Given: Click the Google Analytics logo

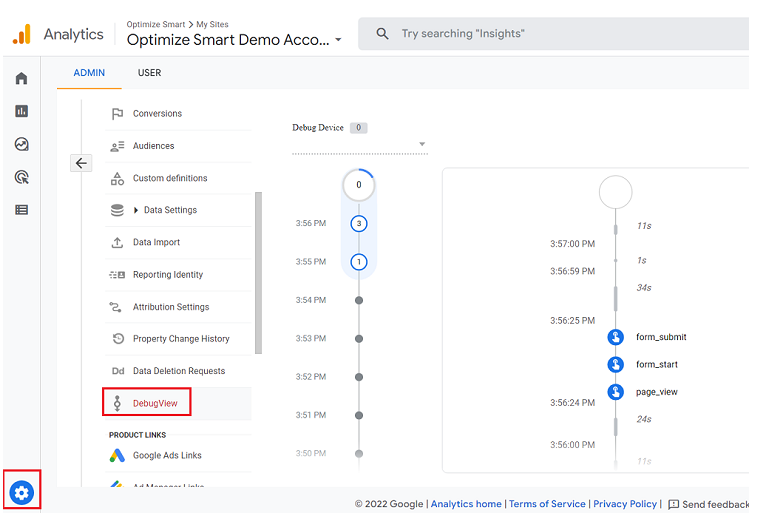Looking at the screenshot, I should point(22,34).
